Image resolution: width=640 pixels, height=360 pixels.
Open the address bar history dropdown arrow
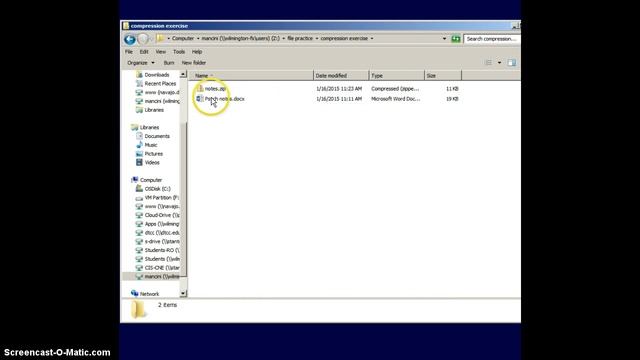[x=444, y=39]
